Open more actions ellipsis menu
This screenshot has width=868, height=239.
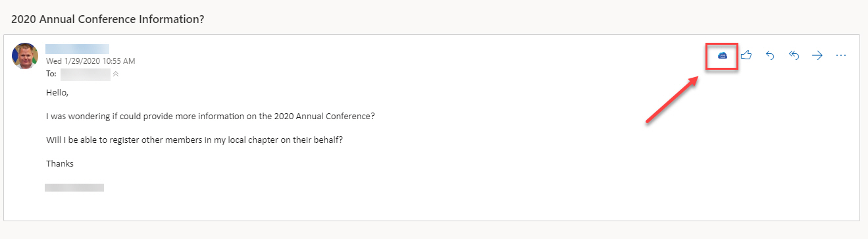[x=840, y=56]
